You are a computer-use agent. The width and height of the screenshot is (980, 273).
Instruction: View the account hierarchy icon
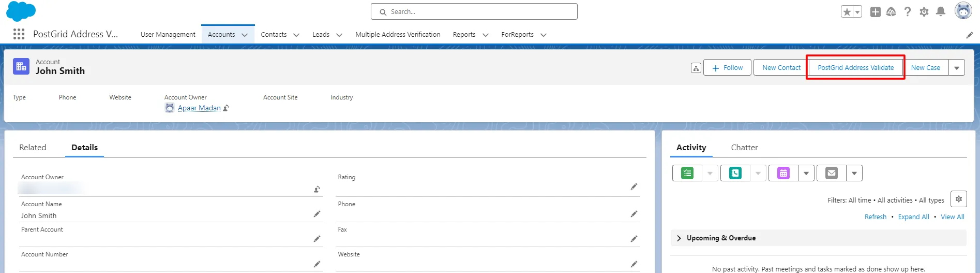click(x=696, y=68)
